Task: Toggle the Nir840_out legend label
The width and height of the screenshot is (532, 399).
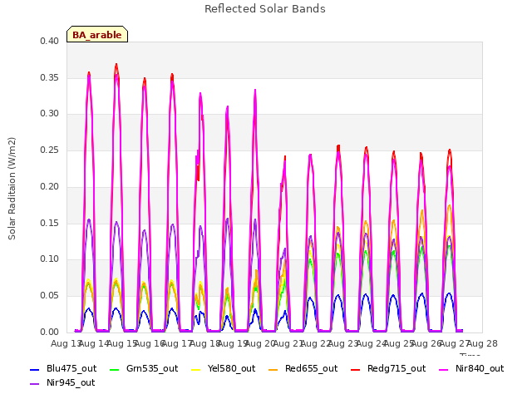Action: coord(480,369)
